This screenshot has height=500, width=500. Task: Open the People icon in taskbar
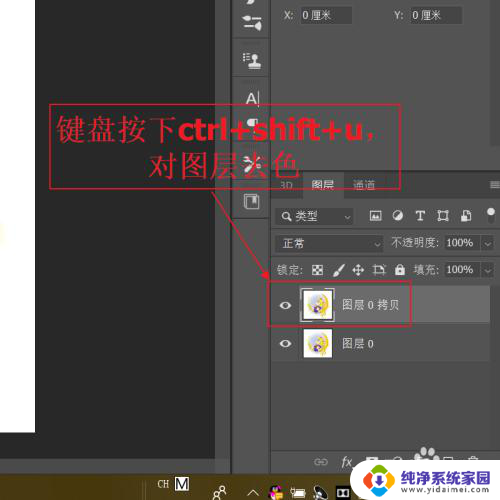point(220,492)
